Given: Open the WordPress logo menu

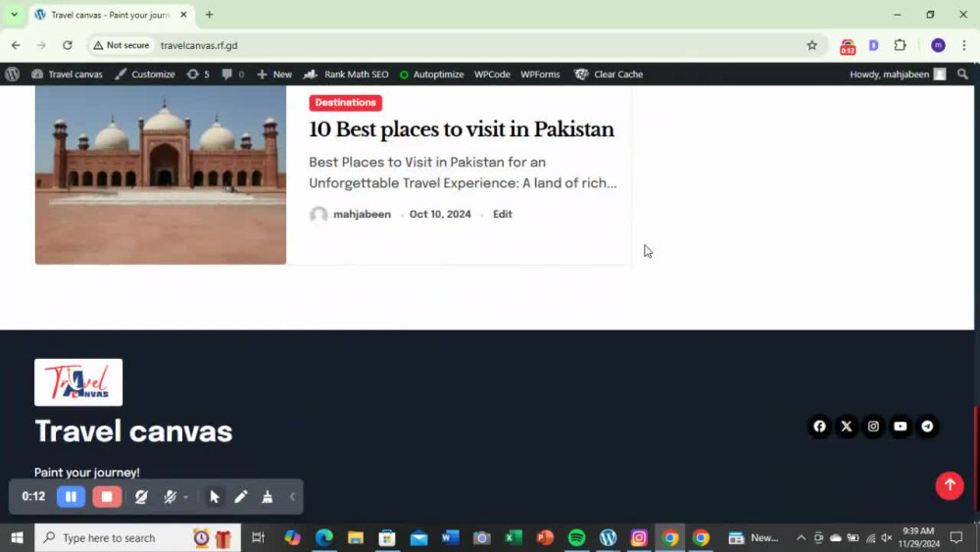Looking at the screenshot, I should (x=12, y=74).
